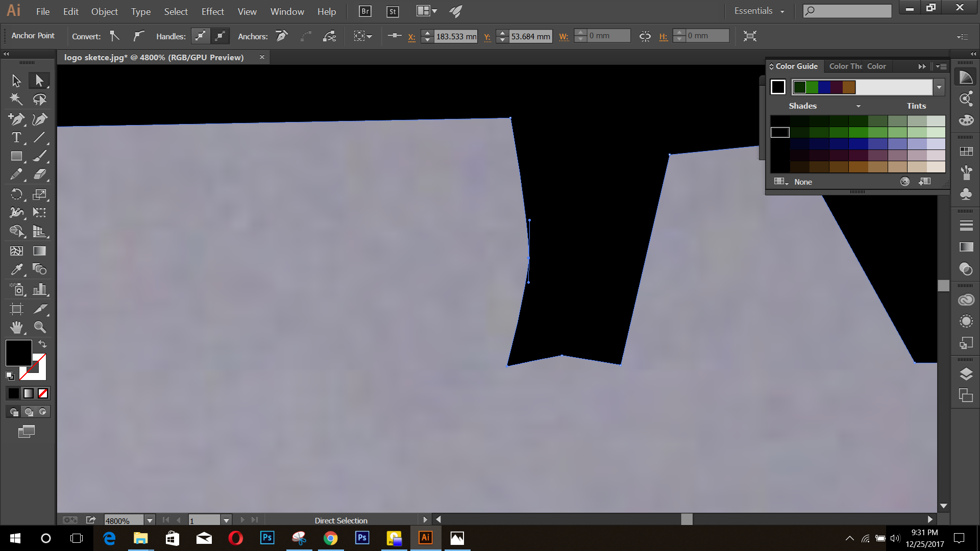The height and width of the screenshot is (551, 980).
Task: Open Essentials workspace dropdown
Action: click(759, 11)
